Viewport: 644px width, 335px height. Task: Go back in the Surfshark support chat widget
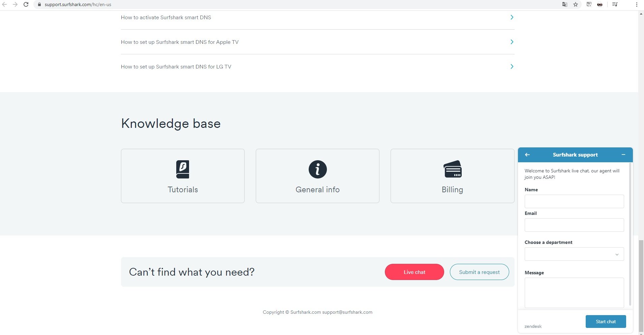(x=527, y=155)
